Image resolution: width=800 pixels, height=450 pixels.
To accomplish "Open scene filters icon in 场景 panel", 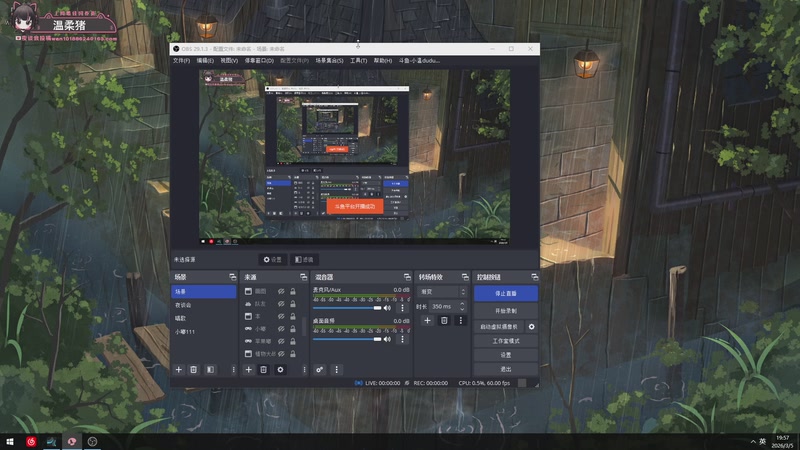I will (x=210, y=369).
